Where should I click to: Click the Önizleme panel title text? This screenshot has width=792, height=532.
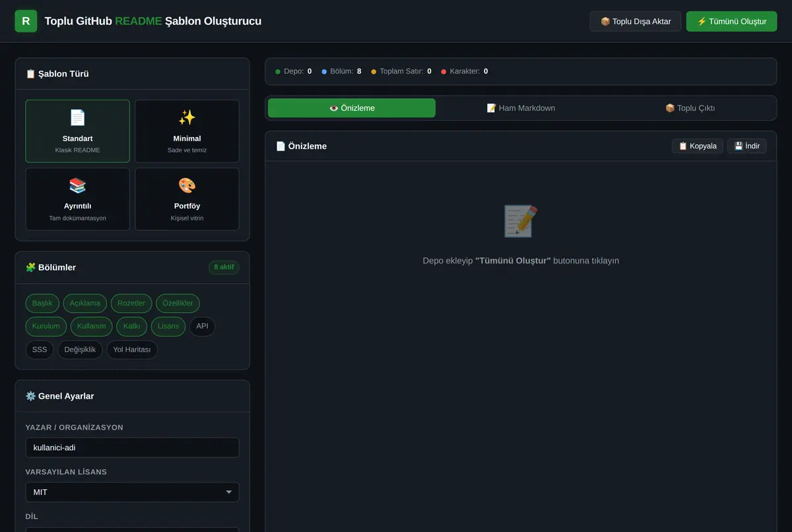301,146
